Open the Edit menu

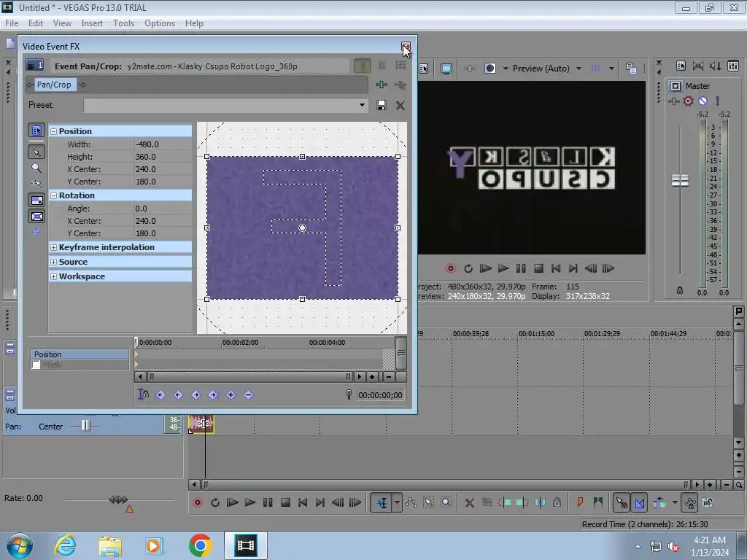[x=35, y=23]
